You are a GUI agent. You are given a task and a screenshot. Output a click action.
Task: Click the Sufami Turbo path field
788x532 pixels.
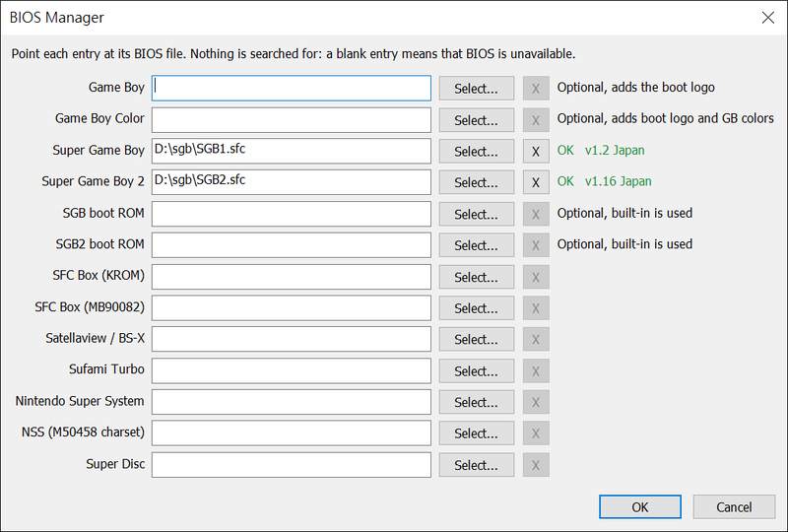click(292, 370)
